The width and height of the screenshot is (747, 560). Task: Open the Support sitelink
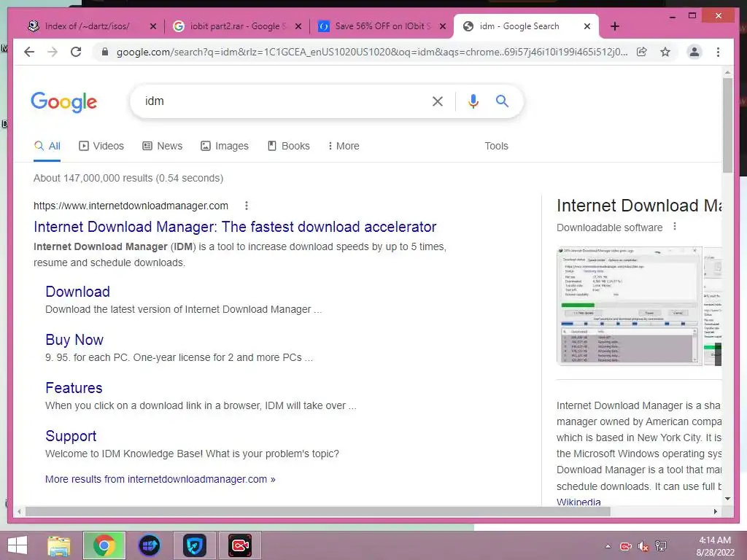[x=71, y=436]
